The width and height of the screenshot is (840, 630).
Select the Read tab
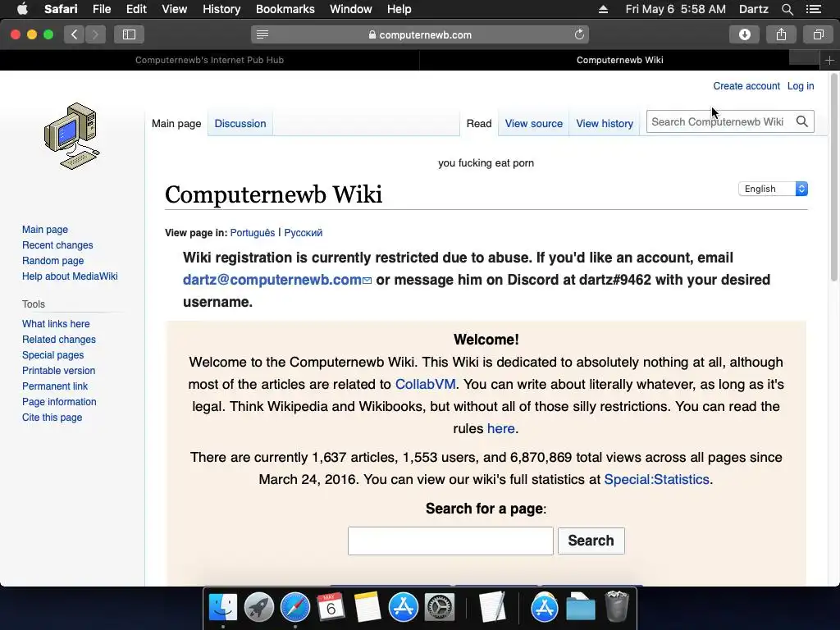[479, 123]
